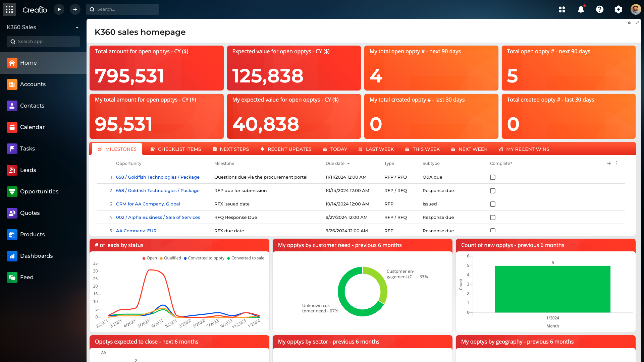
Task: Click the top global Search field
Action: pyautogui.click(x=122, y=9)
